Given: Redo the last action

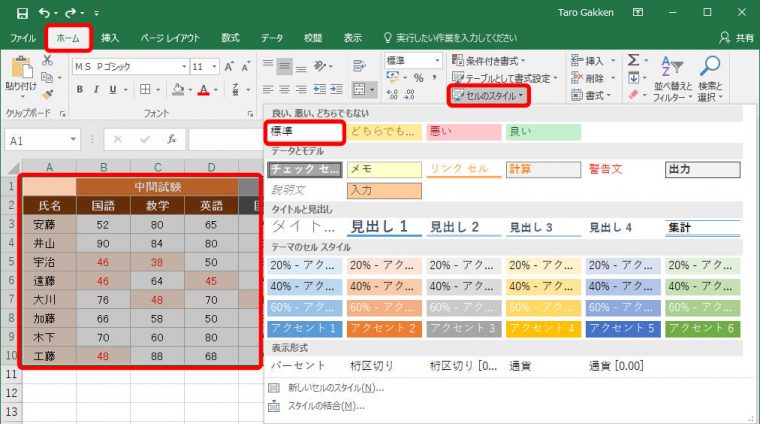Looking at the screenshot, I should pyautogui.click(x=71, y=13).
